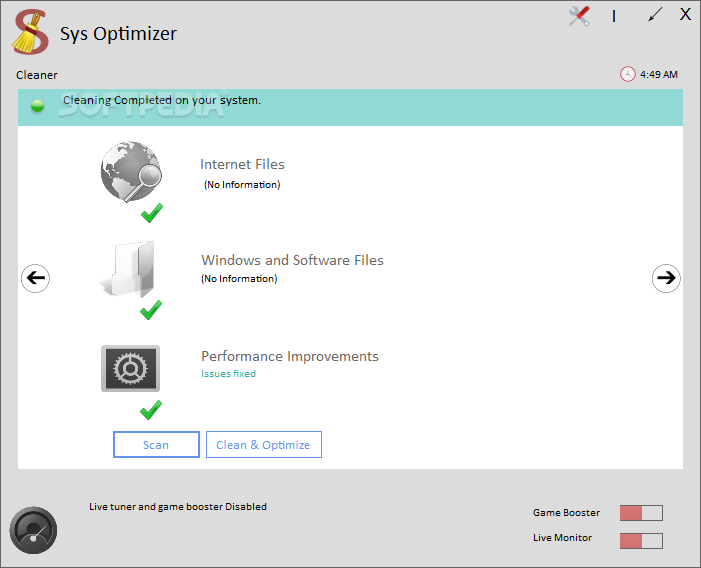Image resolution: width=701 pixels, height=568 pixels.
Task: Click the Sys Optimizer title text
Action: (118, 34)
